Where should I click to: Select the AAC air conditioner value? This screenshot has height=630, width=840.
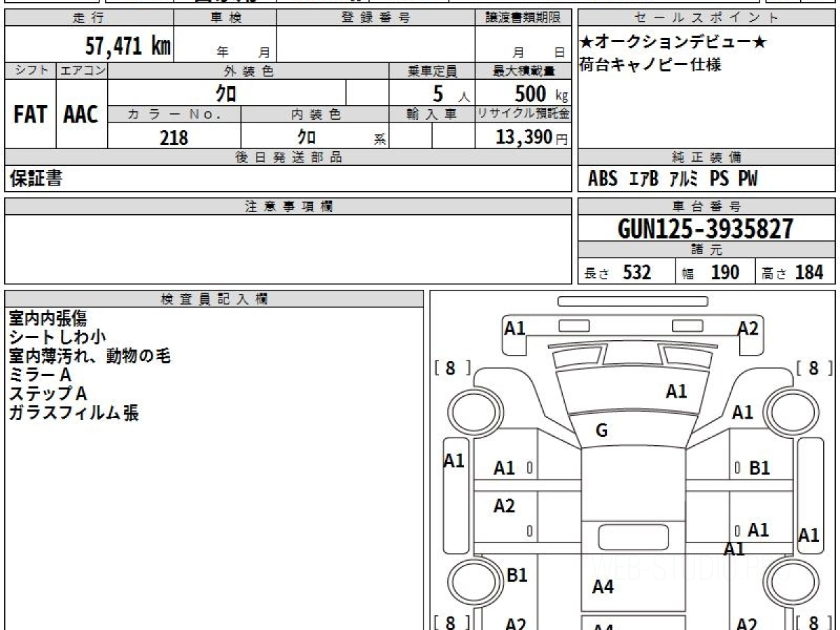coord(81,114)
